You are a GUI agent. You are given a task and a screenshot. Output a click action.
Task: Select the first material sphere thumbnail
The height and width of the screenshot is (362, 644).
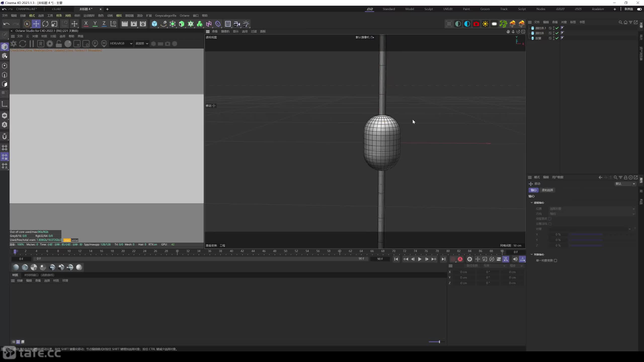[x=16, y=267]
